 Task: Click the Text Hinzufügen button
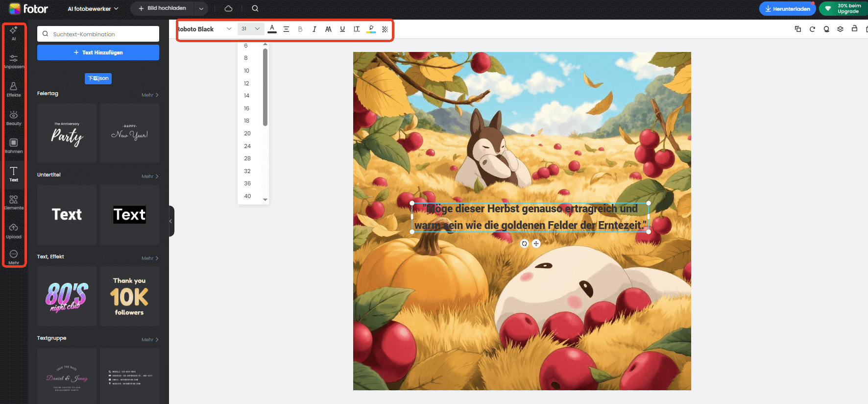pos(98,52)
